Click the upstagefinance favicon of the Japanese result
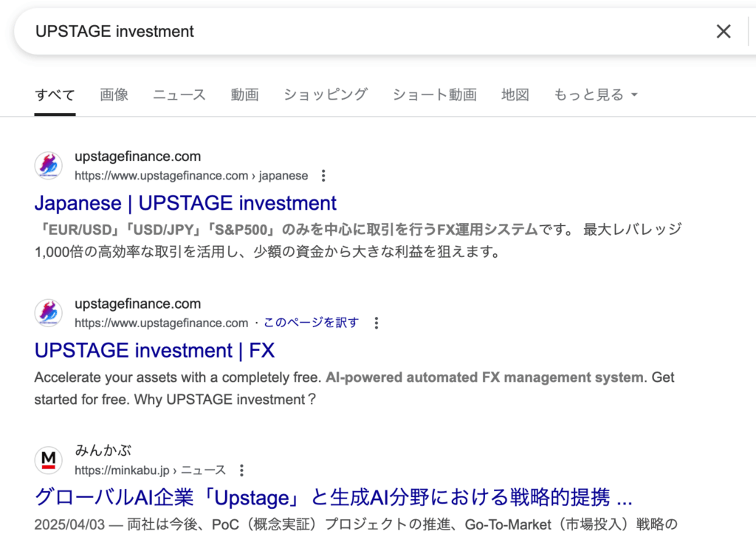Image resolution: width=756 pixels, height=534 pixels. [48, 165]
